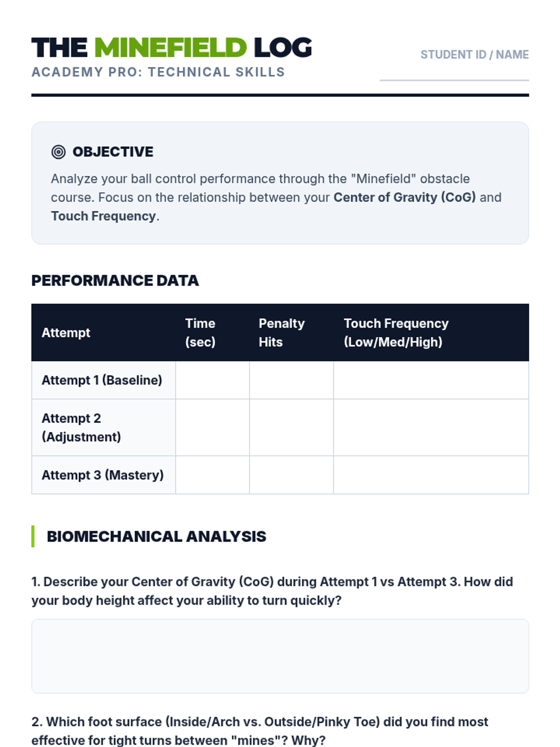This screenshot has height=747, width=560.
Task: Select Attempt 3 Penalty Hits cell
Action: click(291, 475)
